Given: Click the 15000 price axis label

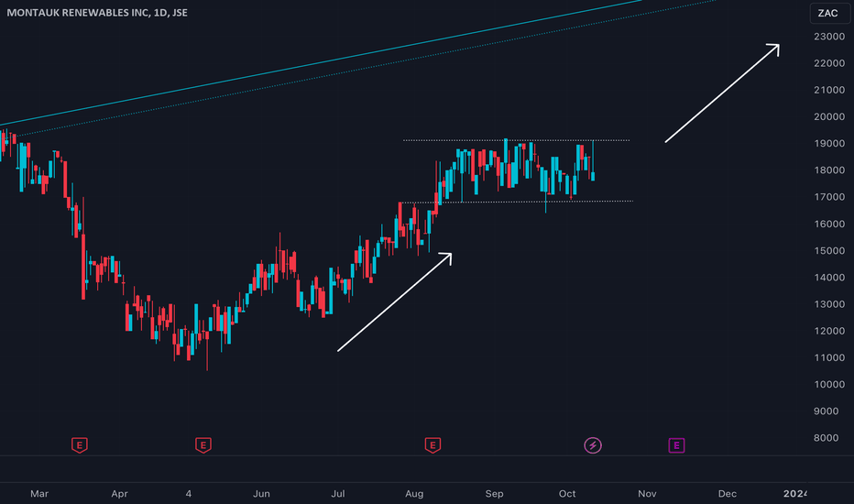Looking at the screenshot, I should tap(829, 251).
